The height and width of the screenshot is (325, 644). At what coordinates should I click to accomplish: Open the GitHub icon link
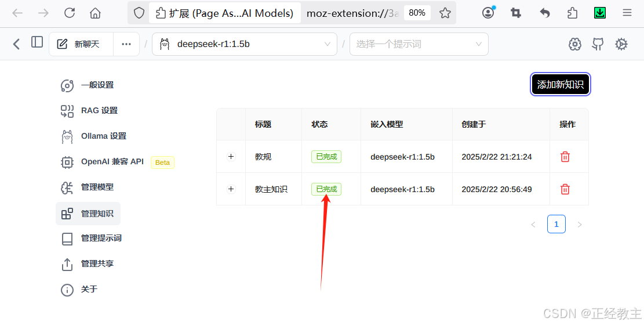(x=598, y=44)
